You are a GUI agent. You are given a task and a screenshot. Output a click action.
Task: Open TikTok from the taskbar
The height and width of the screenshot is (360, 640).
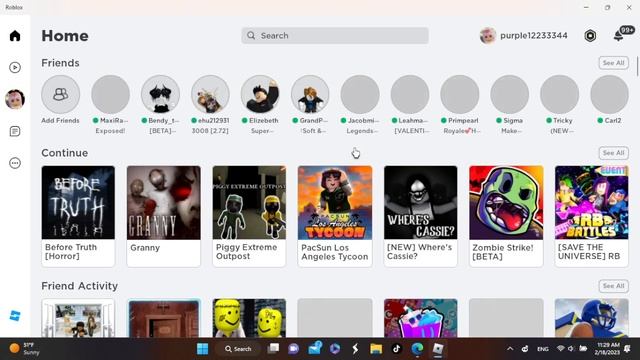point(396,349)
